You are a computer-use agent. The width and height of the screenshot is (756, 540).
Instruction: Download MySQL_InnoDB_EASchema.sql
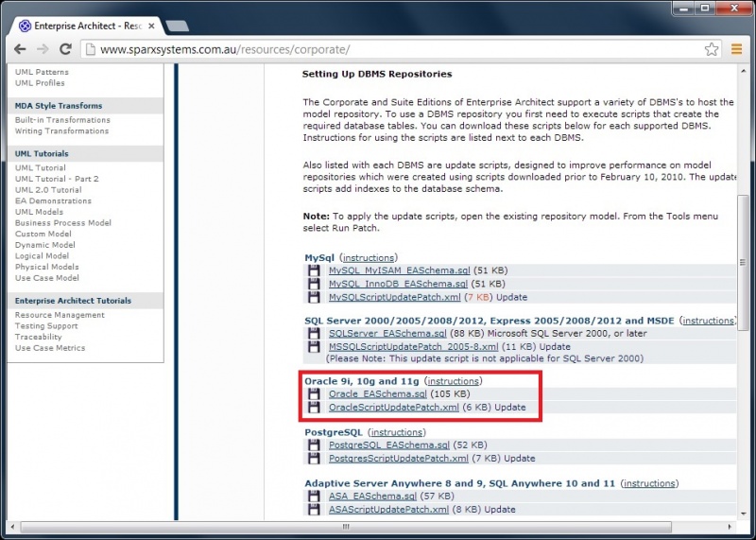coord(398,284)
